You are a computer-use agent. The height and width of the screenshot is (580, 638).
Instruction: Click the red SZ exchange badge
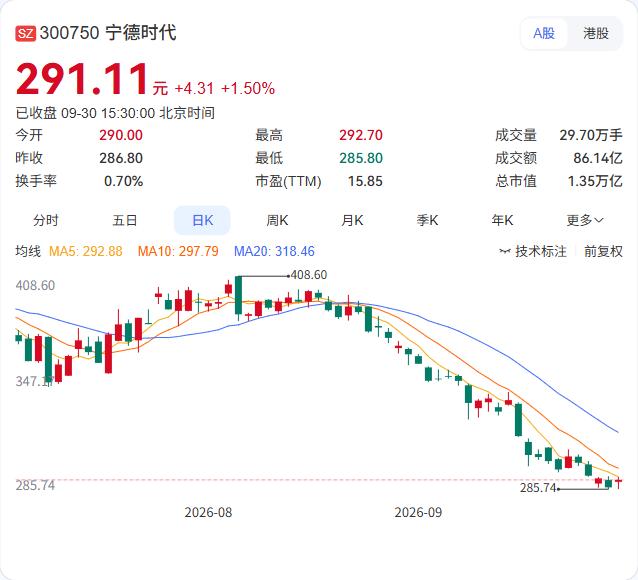click(x=26, y=33)
